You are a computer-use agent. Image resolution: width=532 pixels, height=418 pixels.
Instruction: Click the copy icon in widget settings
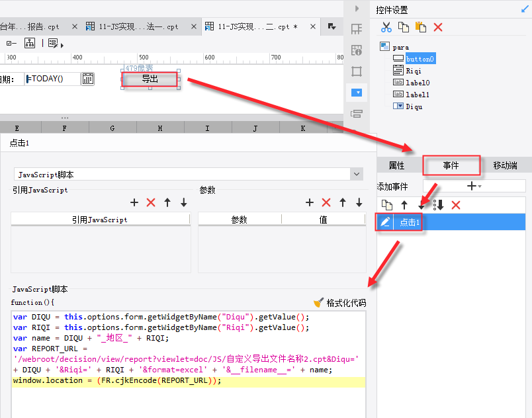click(403, 27)
